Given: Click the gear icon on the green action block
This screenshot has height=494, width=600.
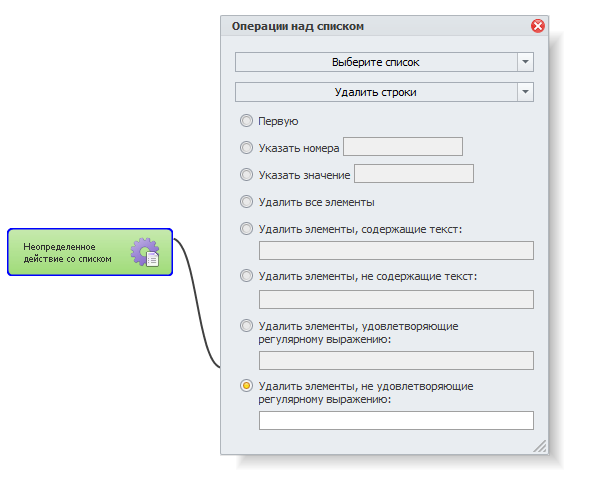Looking at the screenshot, I should tap(145, 252).
